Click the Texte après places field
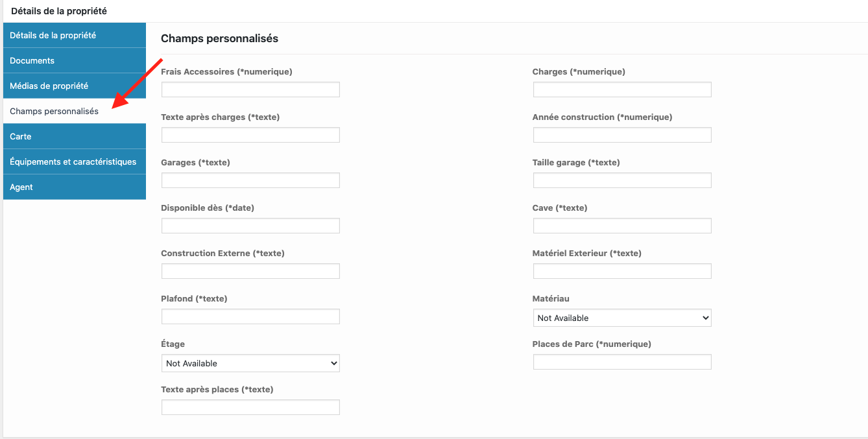Viewport: 868px width, 439px height. pos(250,407)
